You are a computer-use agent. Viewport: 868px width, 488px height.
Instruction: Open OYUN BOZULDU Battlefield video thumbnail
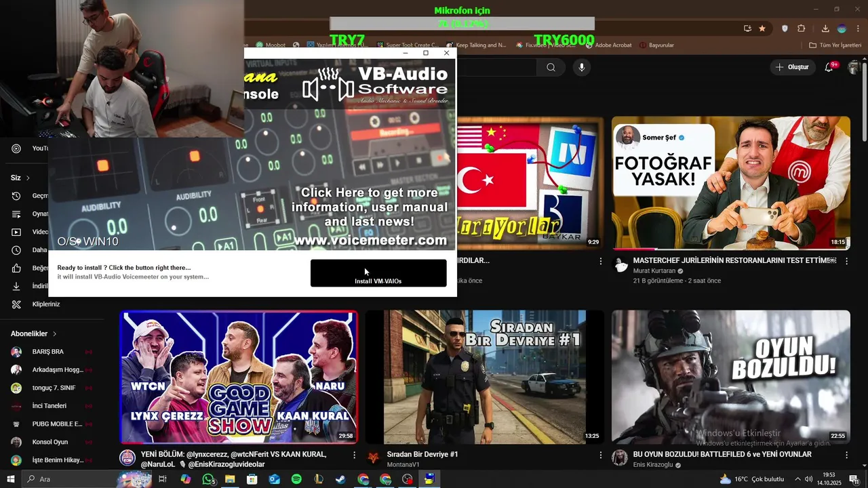click(731, 377)
